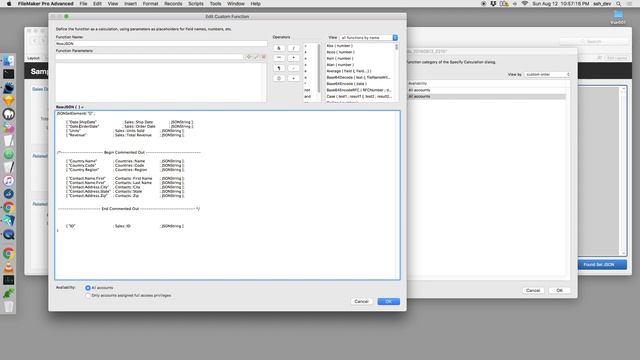Click into the Function Name field
Image resolution: width=640 pixels, height=360 pixels.
pos(161,43)
